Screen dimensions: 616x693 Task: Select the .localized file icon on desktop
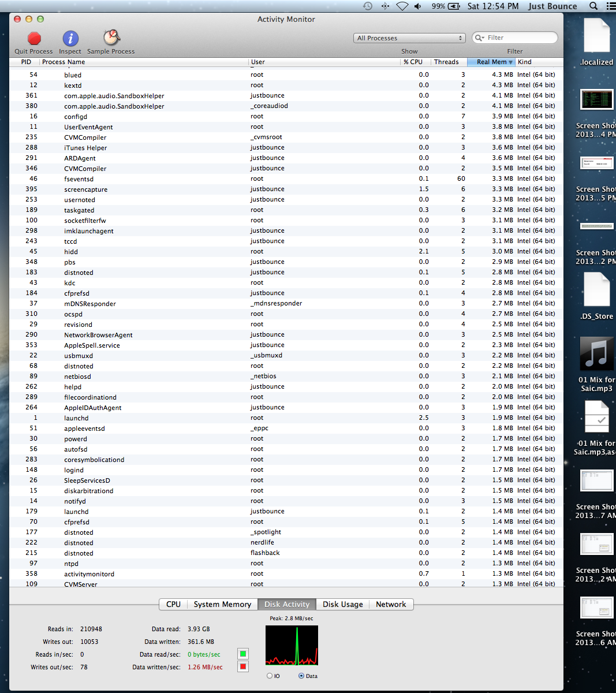click(596, 36)
